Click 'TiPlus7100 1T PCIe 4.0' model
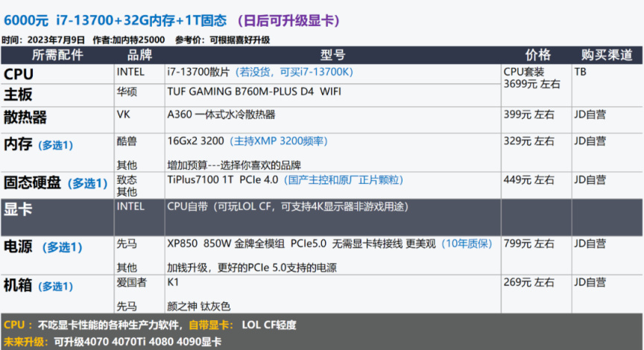The image size is (644, 350). point(223,179)
